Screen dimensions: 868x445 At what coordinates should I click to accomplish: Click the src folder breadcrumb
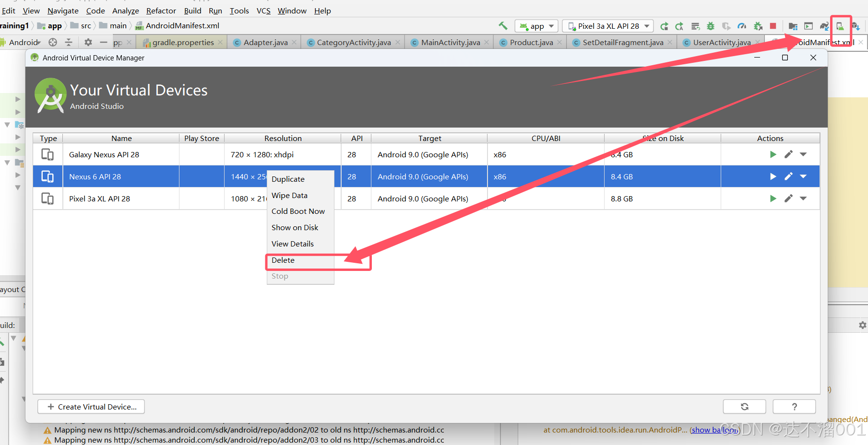[x=81, y=25]
